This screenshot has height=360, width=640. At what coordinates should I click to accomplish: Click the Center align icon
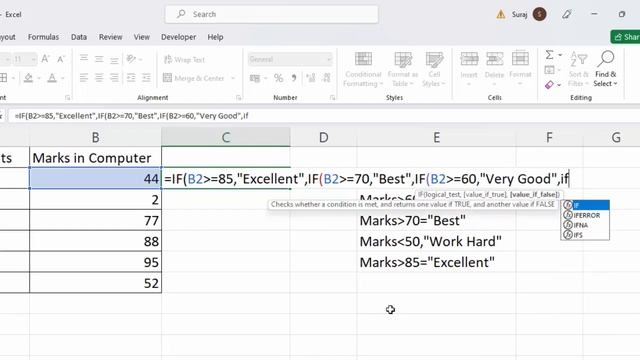99,78
